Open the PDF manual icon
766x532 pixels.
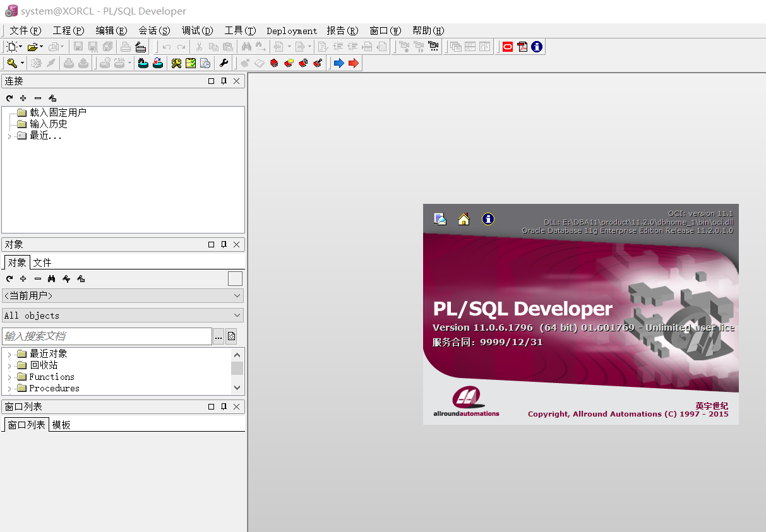(522, 47)
